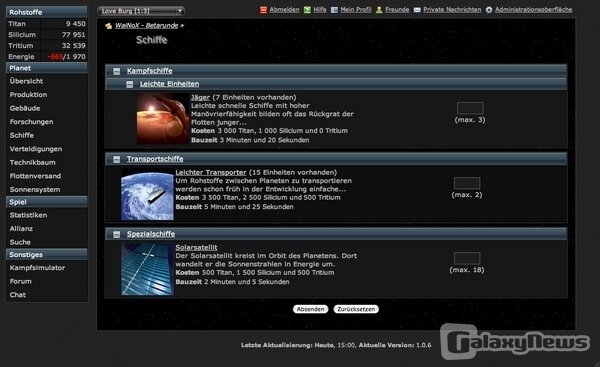600x367 pixels.
Task: Click the (max. 2) text for Transporter
Action: tap(467, 195)
